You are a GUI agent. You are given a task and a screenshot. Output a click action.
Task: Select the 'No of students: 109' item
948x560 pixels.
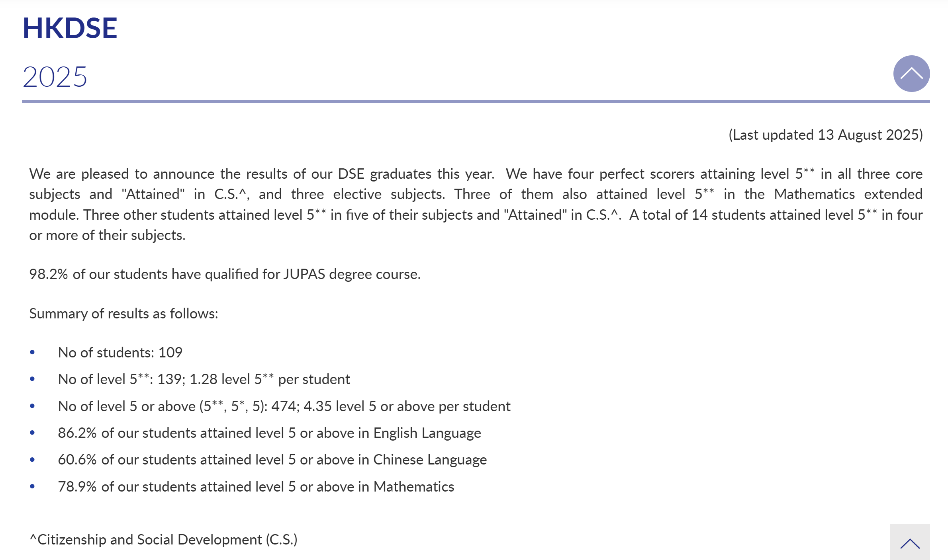tap(120, 353)
